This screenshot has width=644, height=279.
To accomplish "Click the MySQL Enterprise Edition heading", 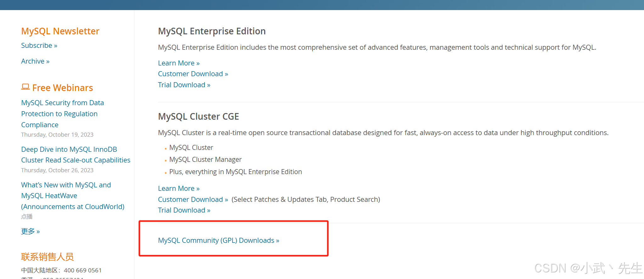I will (212, 31).
